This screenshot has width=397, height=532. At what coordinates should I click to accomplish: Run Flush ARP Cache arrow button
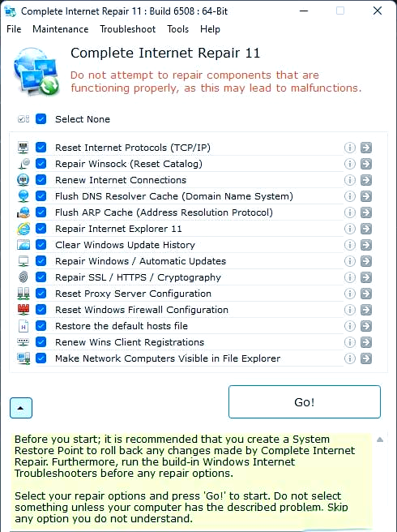[x=366, y=212]
